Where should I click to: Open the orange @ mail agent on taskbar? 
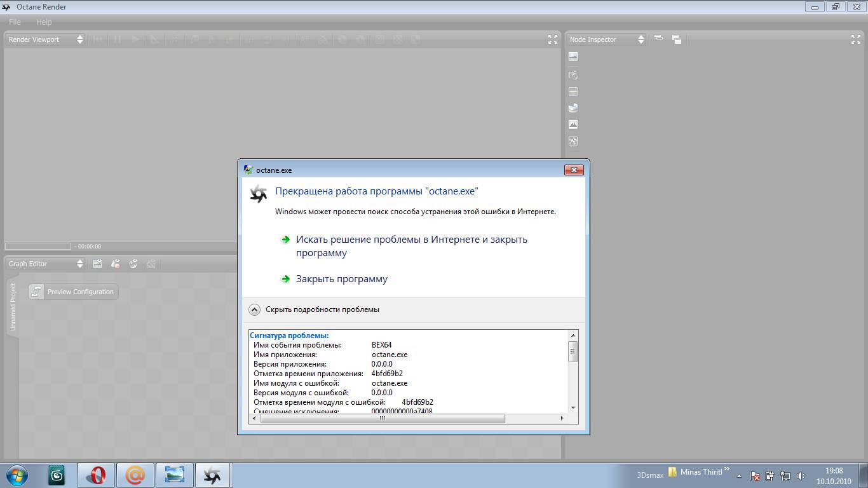(135, 475)
